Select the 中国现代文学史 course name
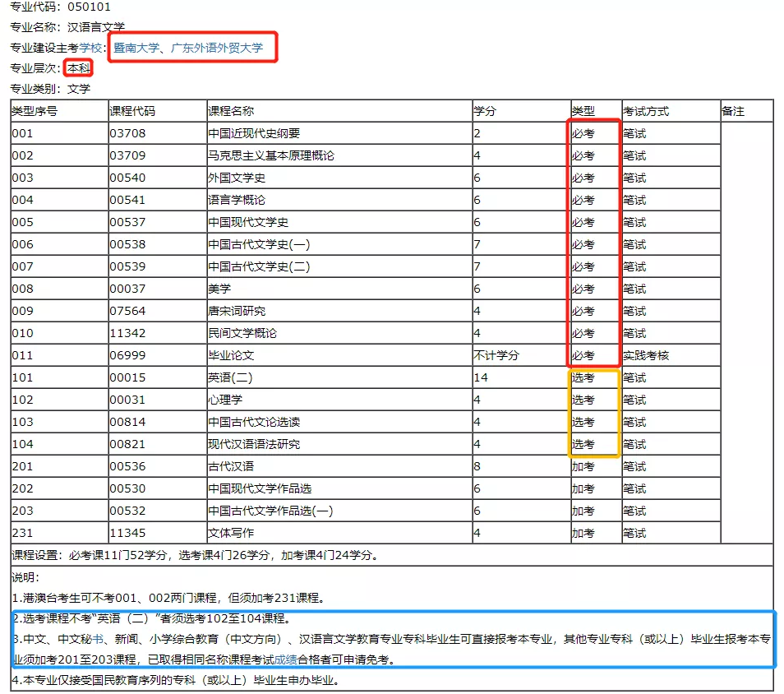Viewport: 784px width, 694px height. pyautogui.click(x=248, y=222)
